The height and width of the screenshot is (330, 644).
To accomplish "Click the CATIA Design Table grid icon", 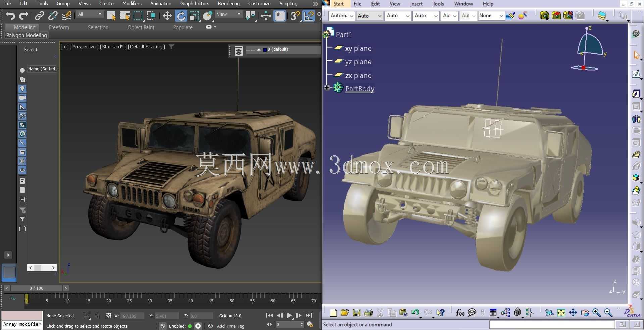I will 493,313.
